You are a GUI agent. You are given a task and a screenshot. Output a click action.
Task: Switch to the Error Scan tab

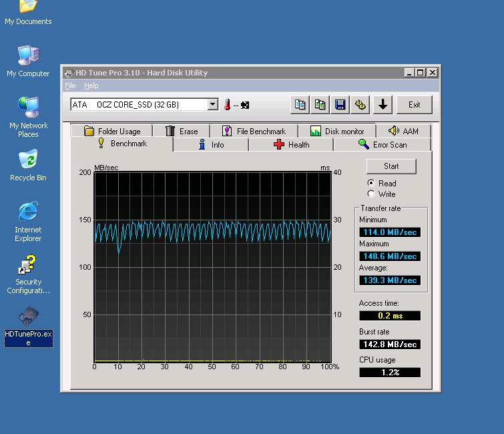(383, 145)
